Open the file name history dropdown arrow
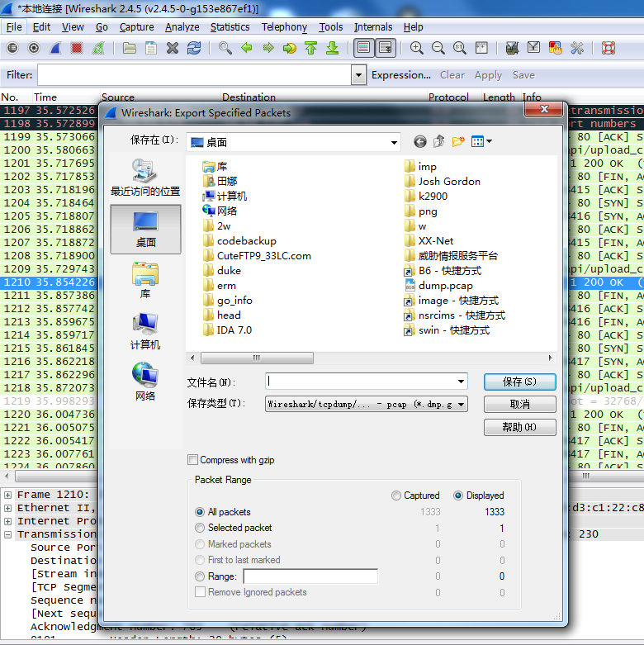This screenshot has height=645, width=644. (461, 382)
